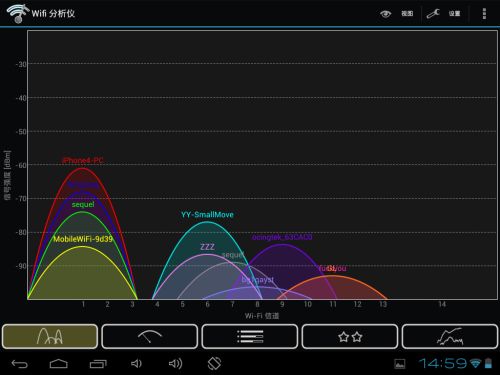Go to the Android home screen
500x375 pixels.
[59, 364]
